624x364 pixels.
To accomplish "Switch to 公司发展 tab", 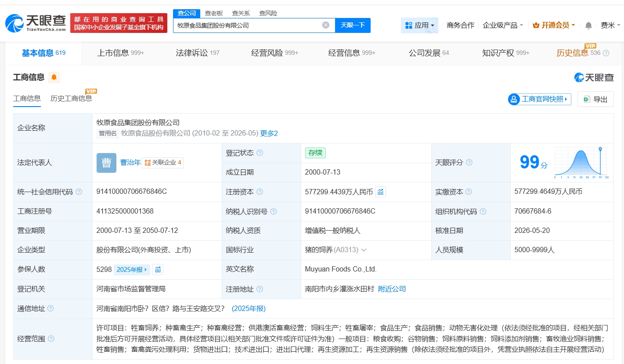I will (429, 53).
